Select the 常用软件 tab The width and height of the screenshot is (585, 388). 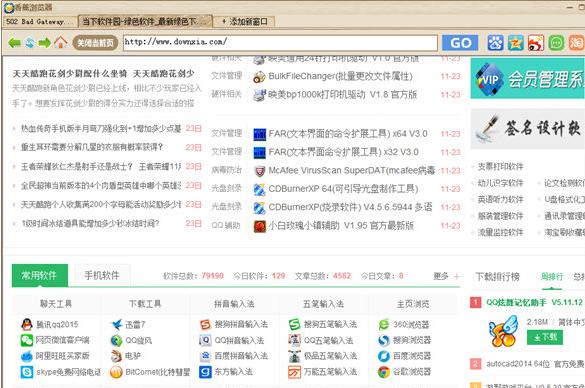[x=40, y=275]
